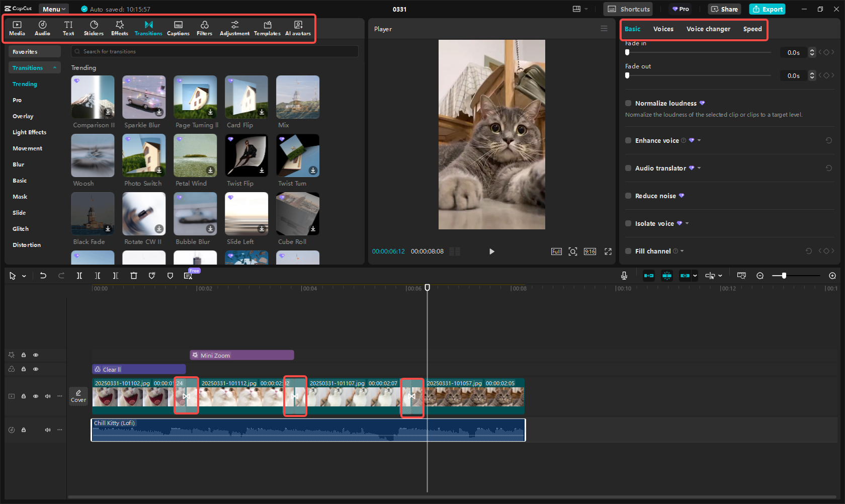
Task: Switch to the Speed tab
Action: [752, 29]
